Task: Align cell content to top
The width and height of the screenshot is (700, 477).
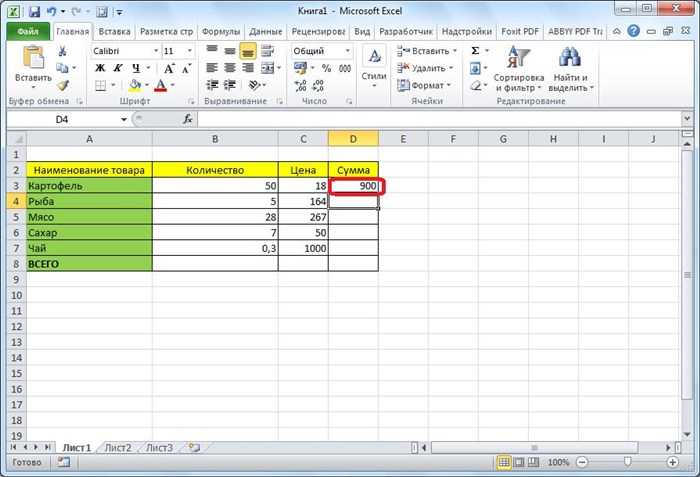Action: tap(212, 51)
